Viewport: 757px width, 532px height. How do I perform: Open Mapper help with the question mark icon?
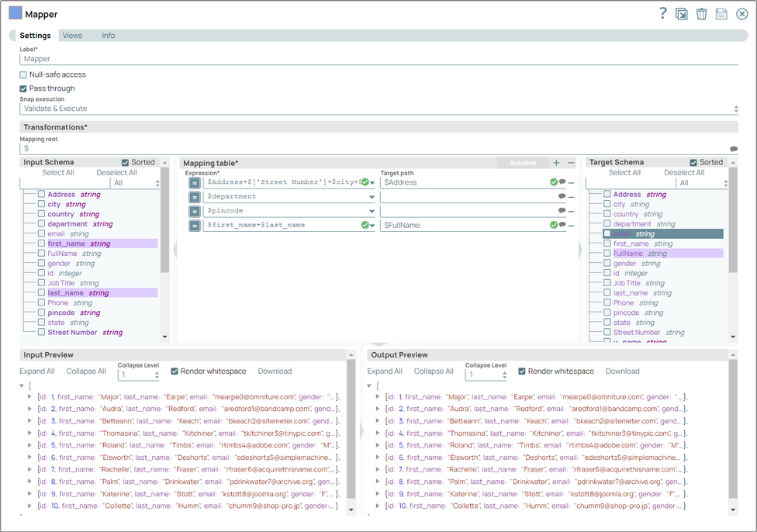pos(663,13)
